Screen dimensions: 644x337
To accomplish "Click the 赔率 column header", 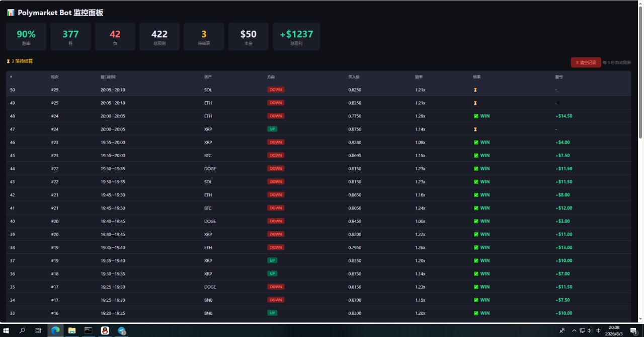I will click(419, 77).
